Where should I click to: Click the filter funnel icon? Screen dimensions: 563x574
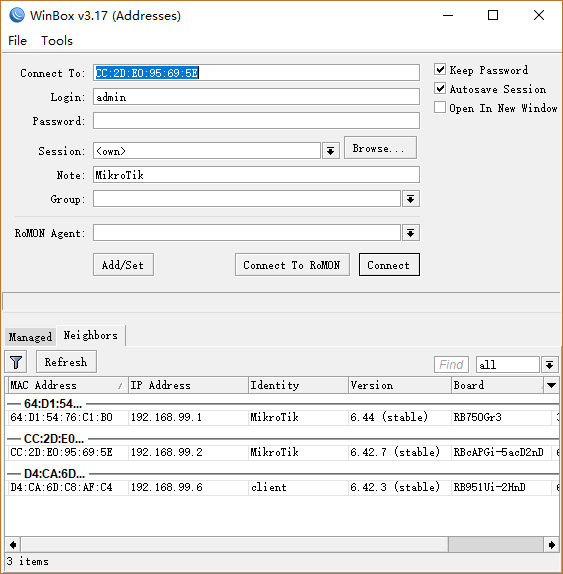point(16,362)
